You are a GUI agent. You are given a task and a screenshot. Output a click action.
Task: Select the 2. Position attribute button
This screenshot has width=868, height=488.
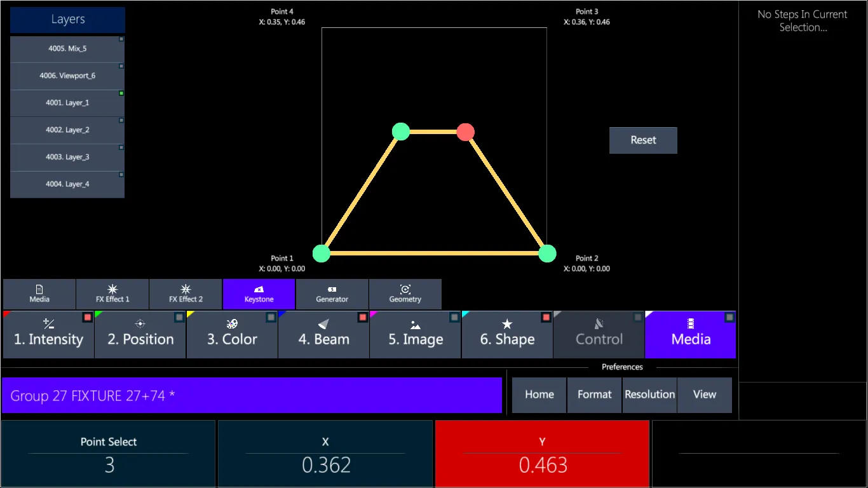140,335
